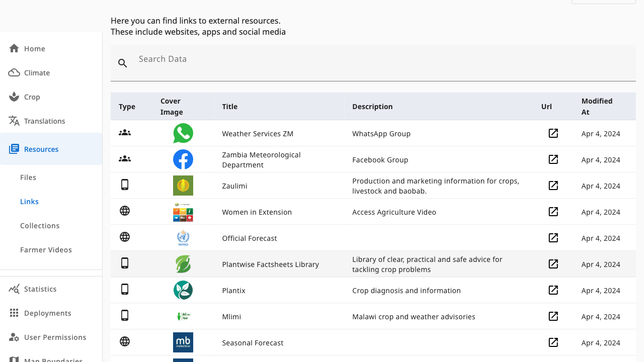Click the Plantix cover image
Screen dimensions: 644x362
[183, 290]
